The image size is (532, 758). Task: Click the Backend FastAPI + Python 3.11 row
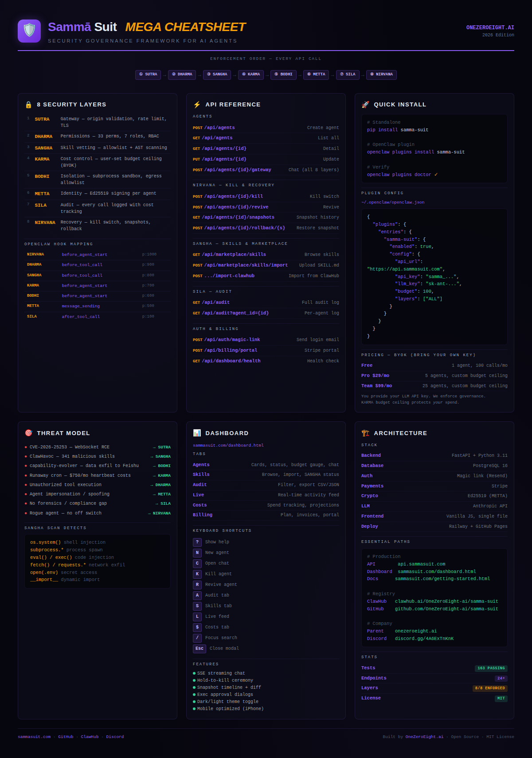(x=434, y=456)
